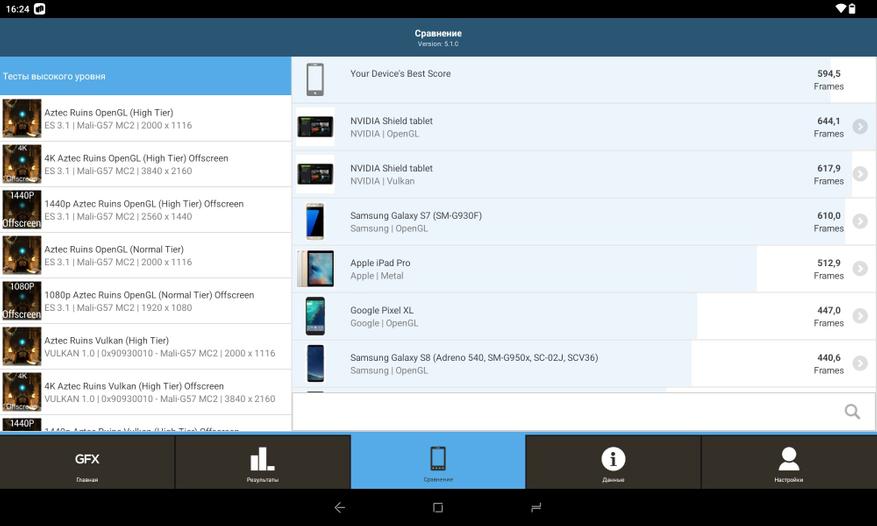This screenshot has width=877, height=526.
Task: Open Samsung Galaxy S7 (SM-G930F) row
Action: point(584,222)
